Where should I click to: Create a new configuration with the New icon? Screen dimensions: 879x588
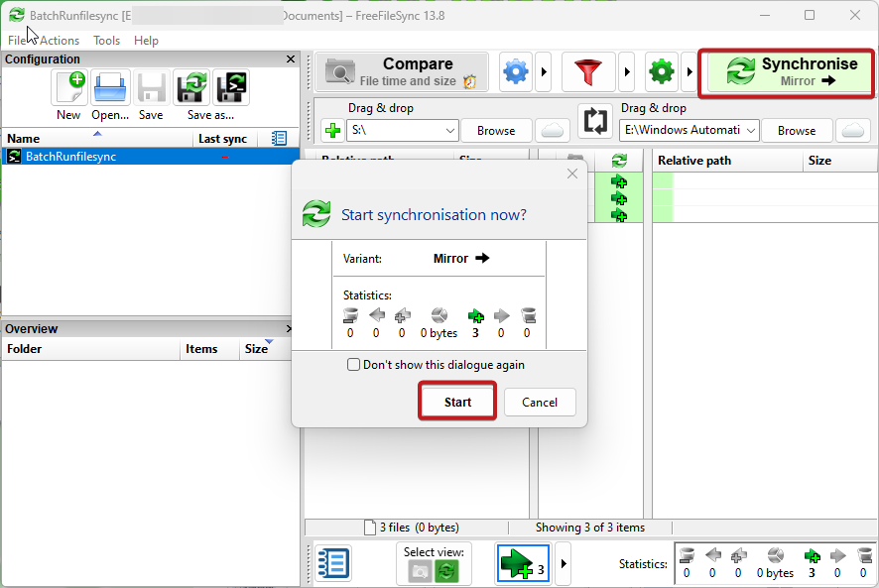click(x=69, y=87)
